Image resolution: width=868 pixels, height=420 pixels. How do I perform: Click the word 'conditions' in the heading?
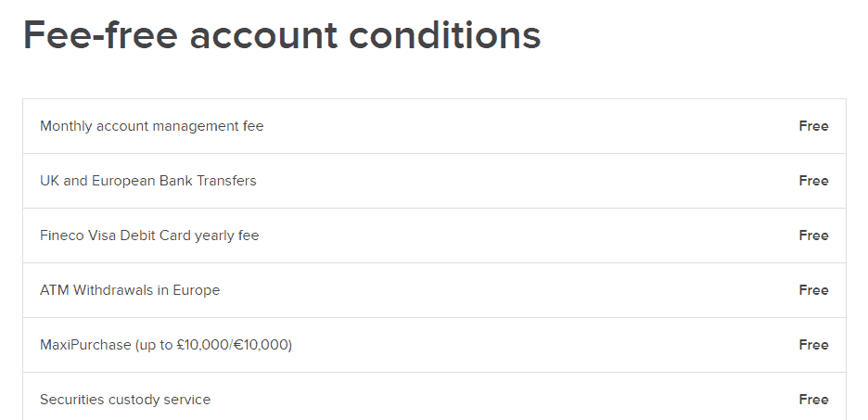(445, 35)
